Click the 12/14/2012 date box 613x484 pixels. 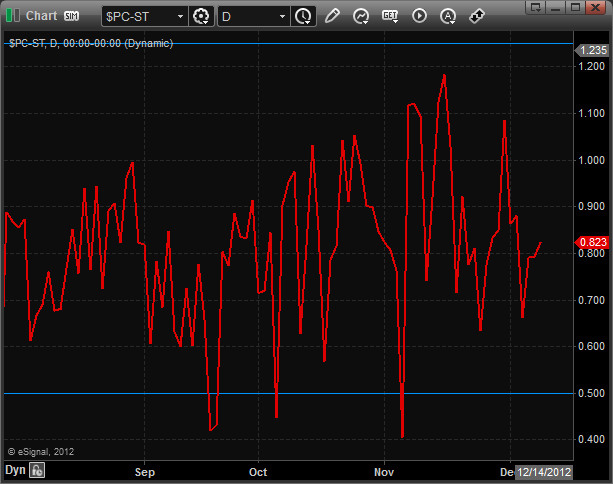coord(544,472)
